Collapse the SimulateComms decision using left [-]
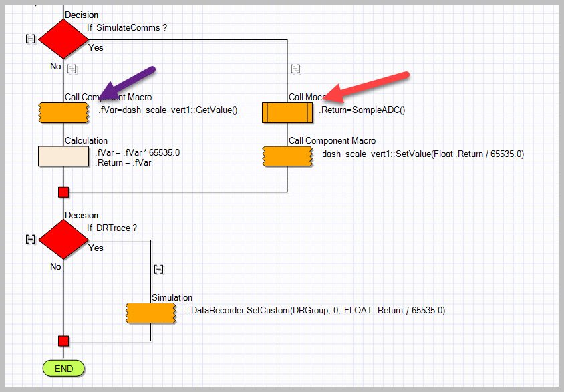This screenshot has width=564, height=392. [x=30, y=39]
